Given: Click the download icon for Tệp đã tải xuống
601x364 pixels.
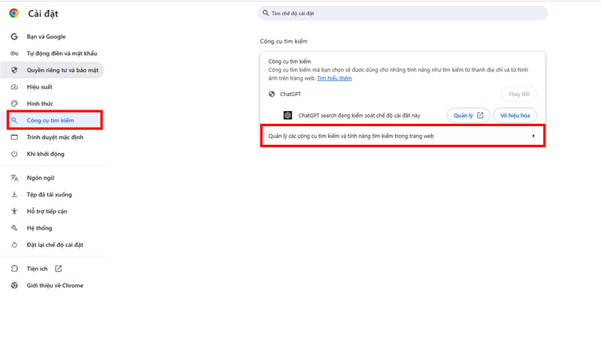Looking at the screenshot, I should point(14,194).
